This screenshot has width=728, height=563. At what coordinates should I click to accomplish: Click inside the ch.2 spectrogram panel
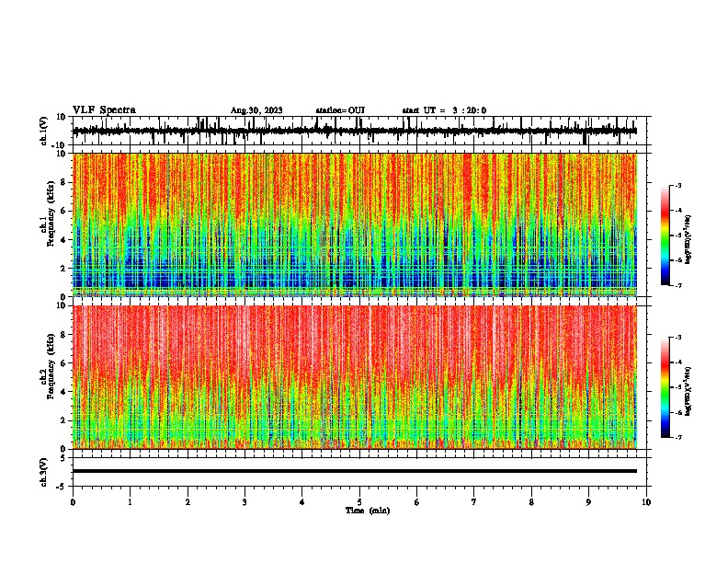[x=355, y=377]
